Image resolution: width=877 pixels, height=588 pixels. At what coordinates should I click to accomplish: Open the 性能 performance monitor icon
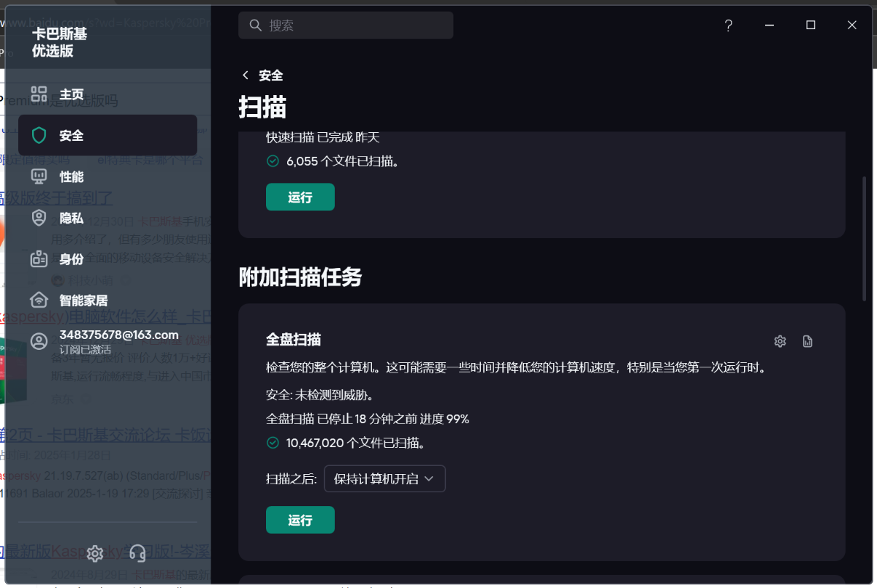39,177
